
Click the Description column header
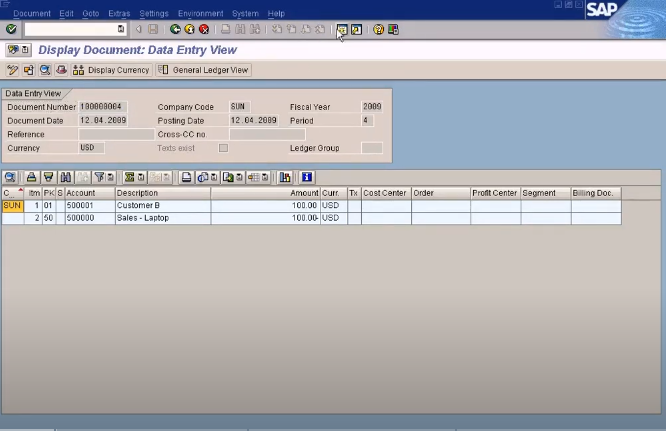(163, 193)
